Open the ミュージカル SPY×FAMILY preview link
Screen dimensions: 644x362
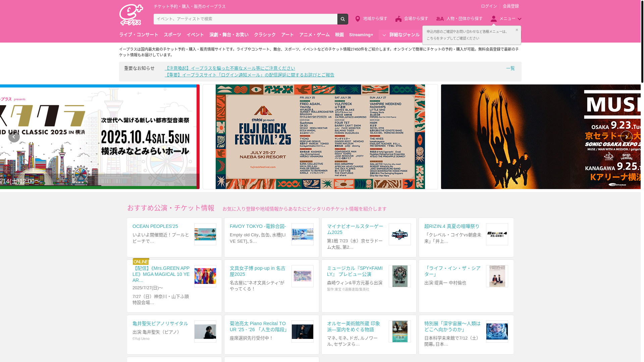point(355,271)
